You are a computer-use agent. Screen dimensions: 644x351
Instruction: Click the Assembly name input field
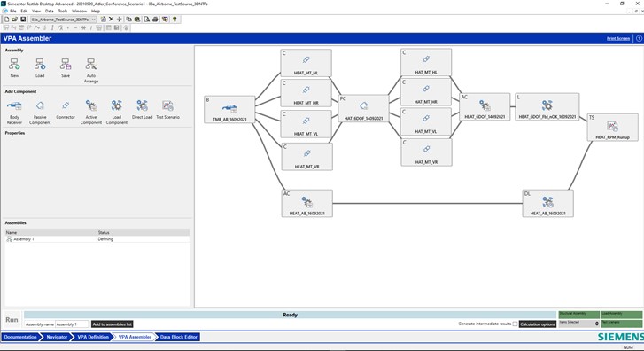coord(72,324)
